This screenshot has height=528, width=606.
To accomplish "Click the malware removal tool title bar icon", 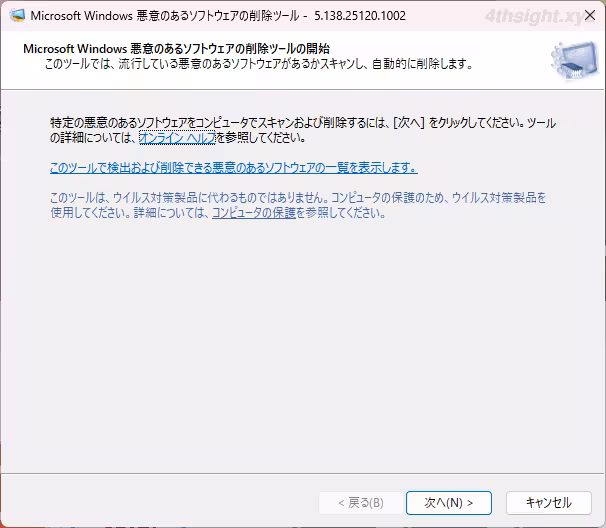I will 17,16.
